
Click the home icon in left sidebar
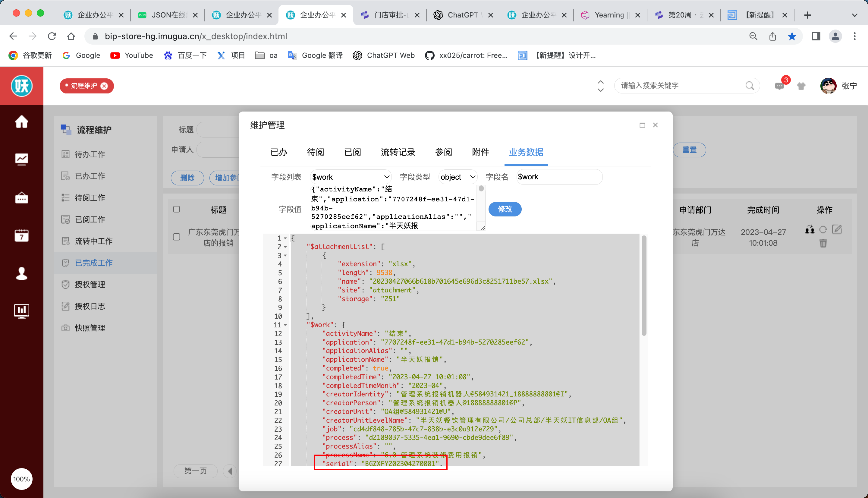point(21,122)
